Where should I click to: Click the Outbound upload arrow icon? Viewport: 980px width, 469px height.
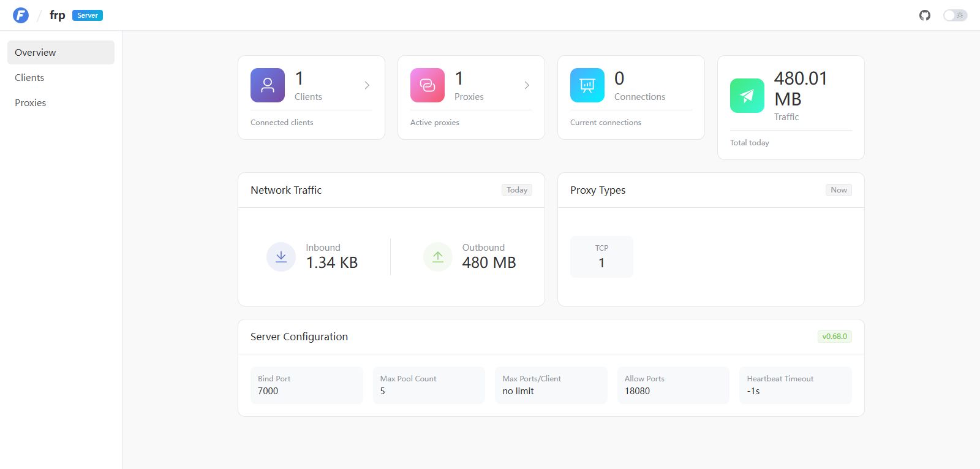pyautogui.click(x=438, y=257)
